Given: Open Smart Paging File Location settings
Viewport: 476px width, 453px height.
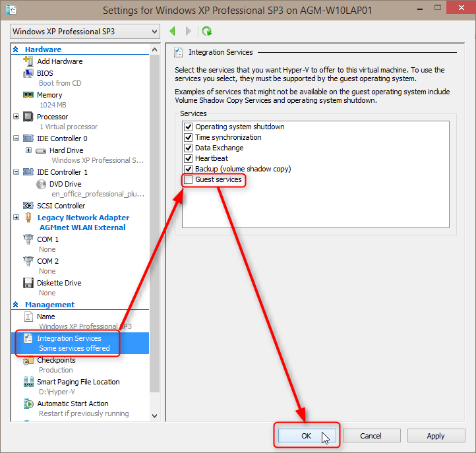Looking at the screenshot, I should [x=78, y=382].
